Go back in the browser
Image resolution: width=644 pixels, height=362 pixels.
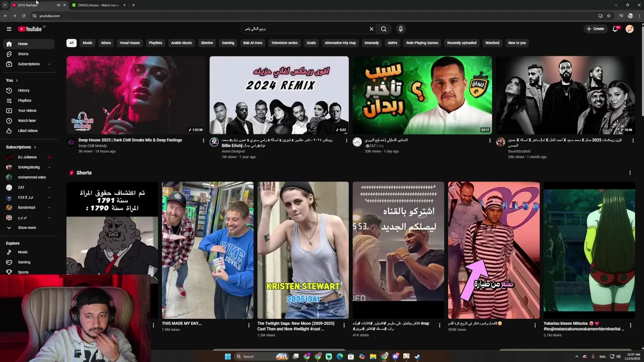(6, 16)
